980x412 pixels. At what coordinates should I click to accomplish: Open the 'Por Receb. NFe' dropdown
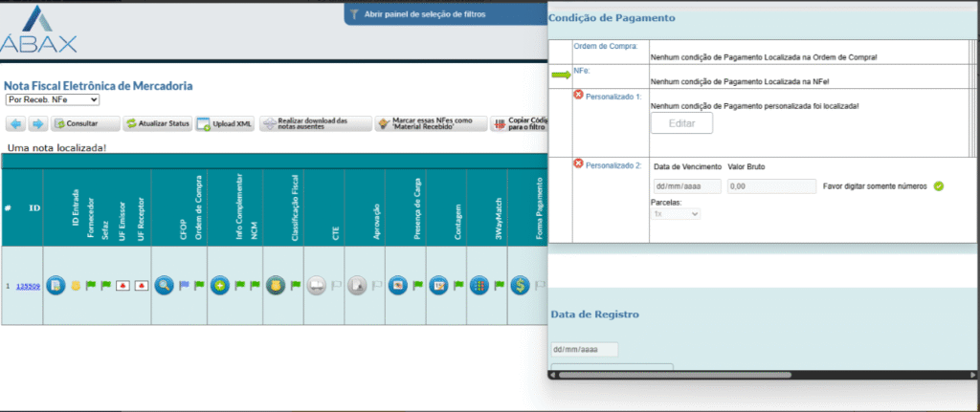tap(53, 99)
